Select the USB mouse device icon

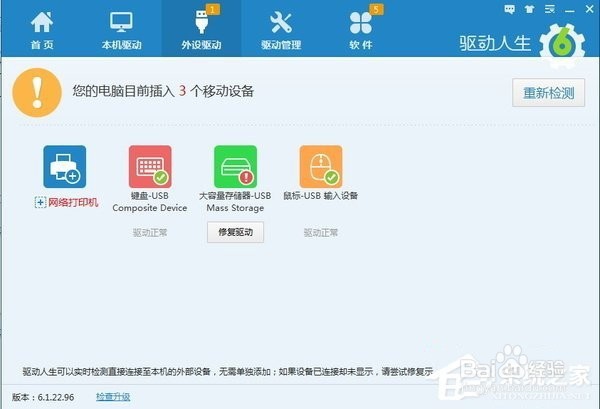point(321,166)
